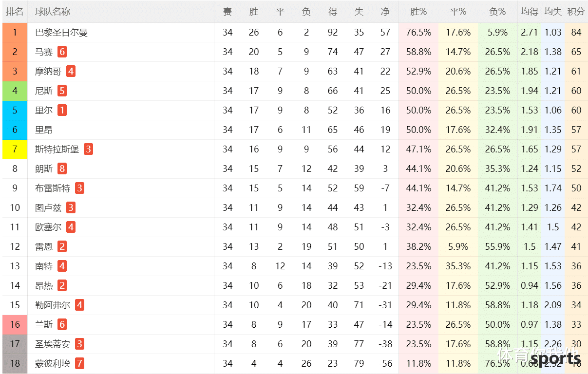Click the 球队名称 column header

[53, 12]
